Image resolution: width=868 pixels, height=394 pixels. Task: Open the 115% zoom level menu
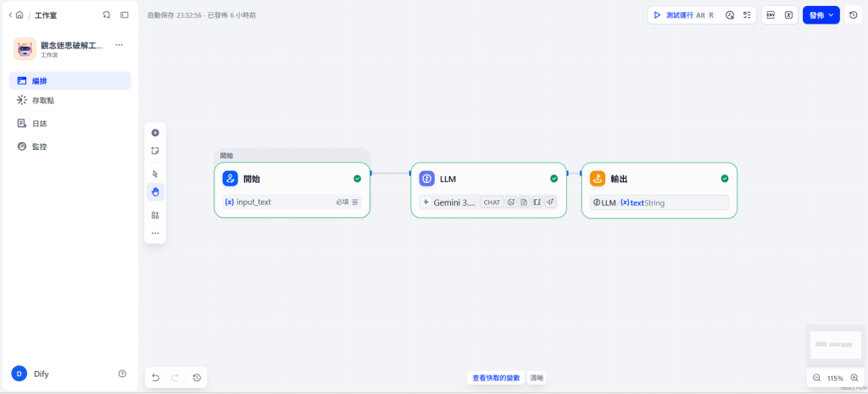pos(835,379)
